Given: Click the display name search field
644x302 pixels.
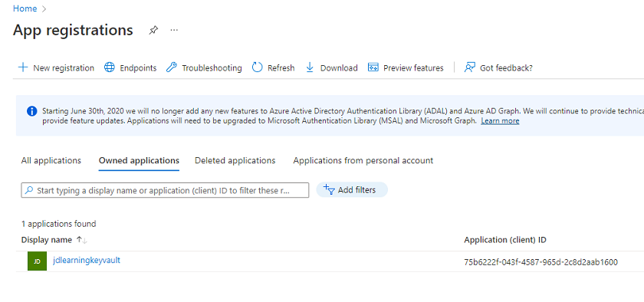Looking at the screenshot, I should (165, 190).
